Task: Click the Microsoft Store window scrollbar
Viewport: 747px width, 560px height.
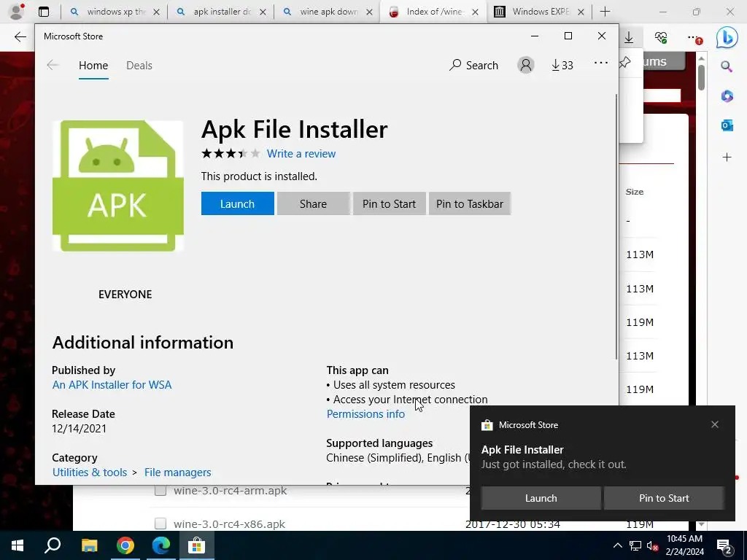Action: [x=616, y=226]
